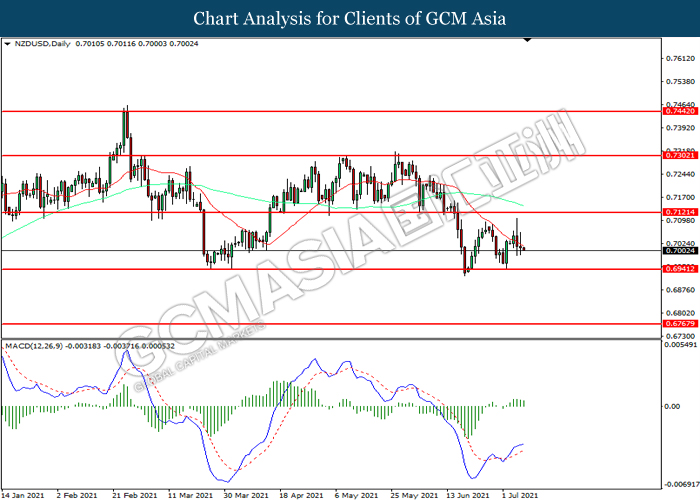
Task: Click the 0.68760 price axis label
Action: click(x=680, y=290)
